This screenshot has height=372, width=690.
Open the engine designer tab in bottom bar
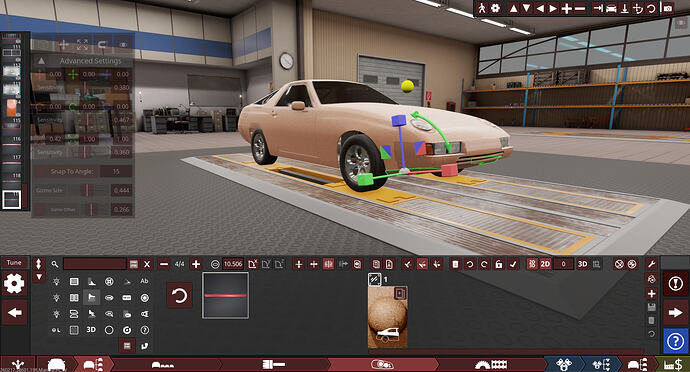point(563,365)
